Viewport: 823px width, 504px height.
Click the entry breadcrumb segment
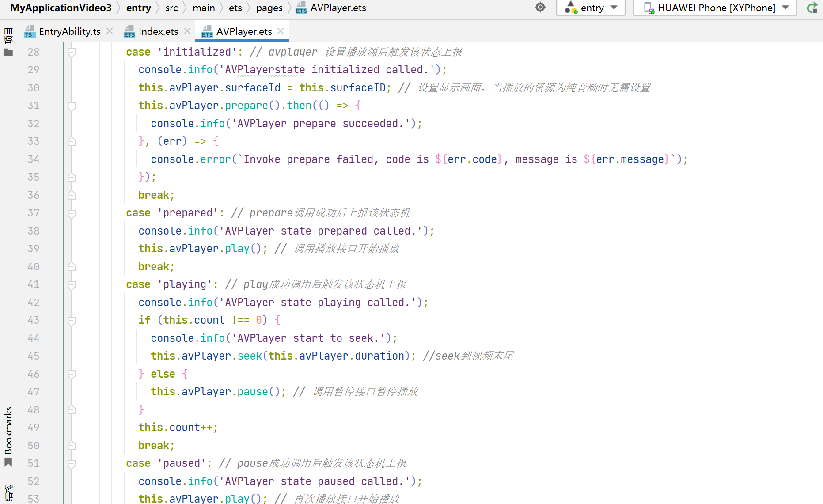pos(138,8)
